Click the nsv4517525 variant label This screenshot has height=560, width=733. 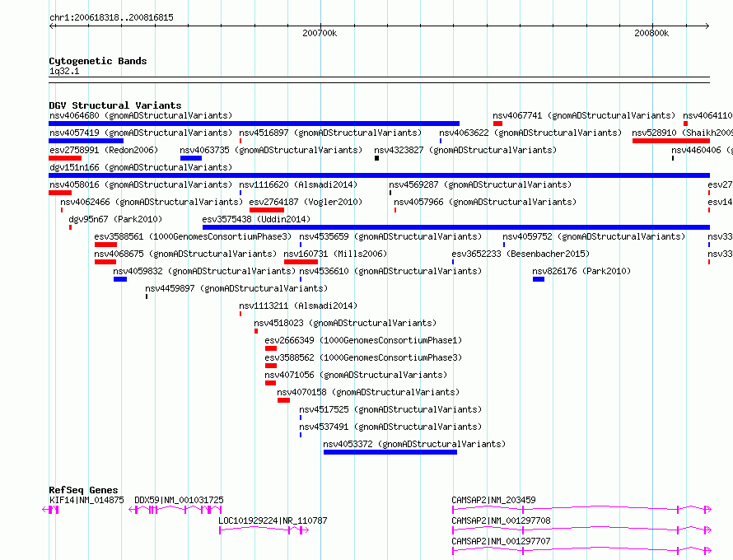[x=390, y=409]
